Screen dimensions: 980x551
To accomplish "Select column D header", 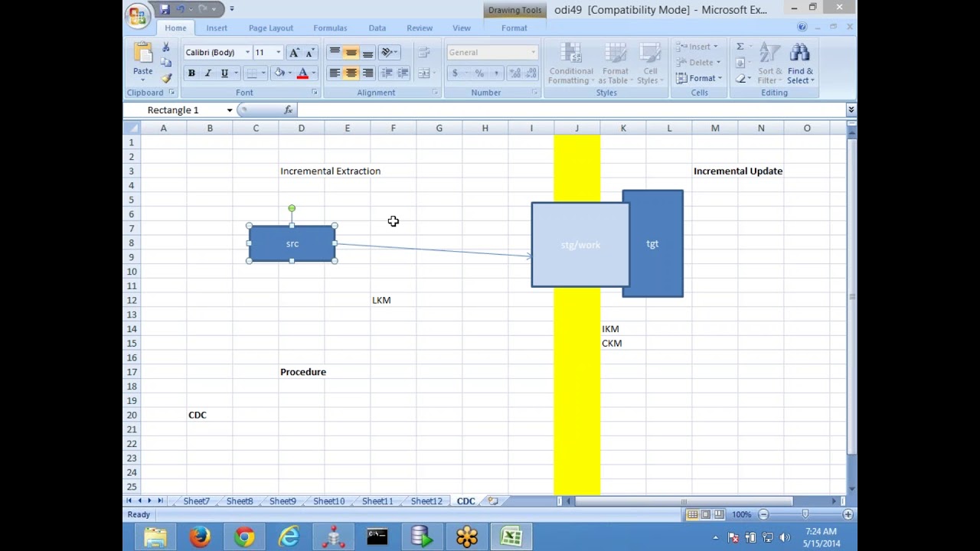I will 302,128.
